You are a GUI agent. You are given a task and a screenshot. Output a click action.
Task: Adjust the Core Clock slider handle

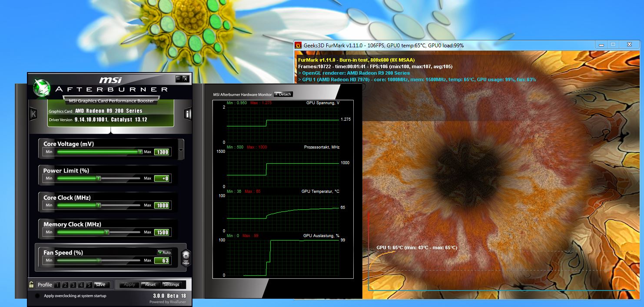(99, 205)
